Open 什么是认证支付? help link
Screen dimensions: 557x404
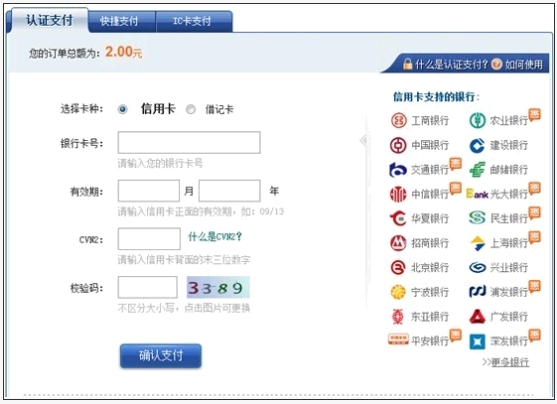(x=451, y=64)
